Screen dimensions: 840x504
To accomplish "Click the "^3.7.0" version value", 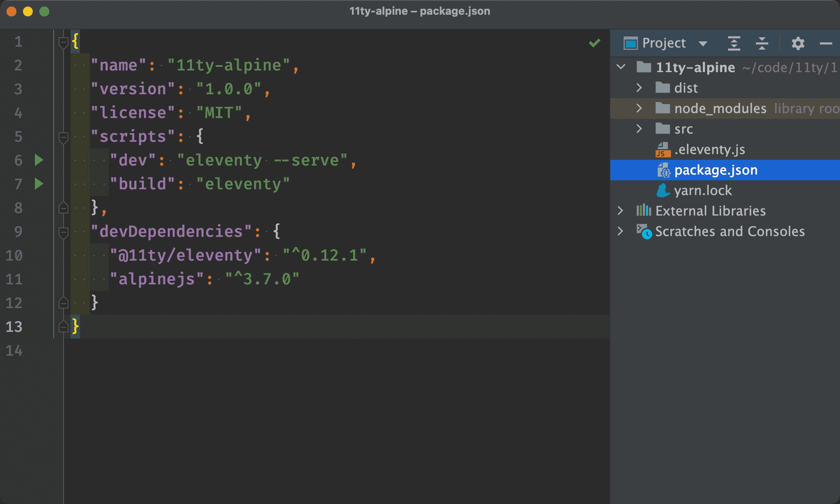I will click(262, 279).
